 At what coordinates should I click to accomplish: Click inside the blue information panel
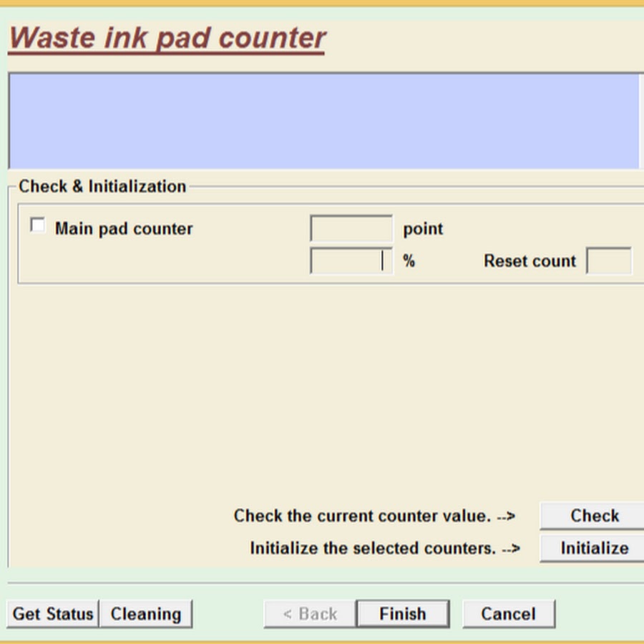click(x=323, y=121)
